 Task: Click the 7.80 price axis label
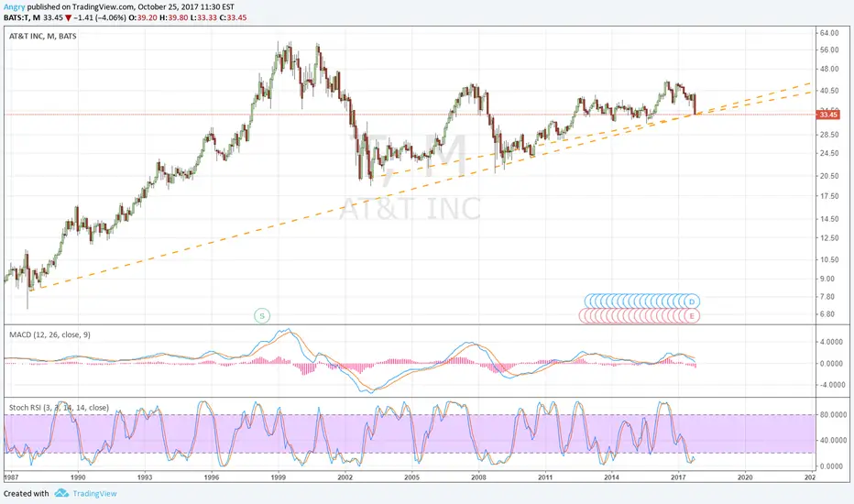[x=827, y=296]
